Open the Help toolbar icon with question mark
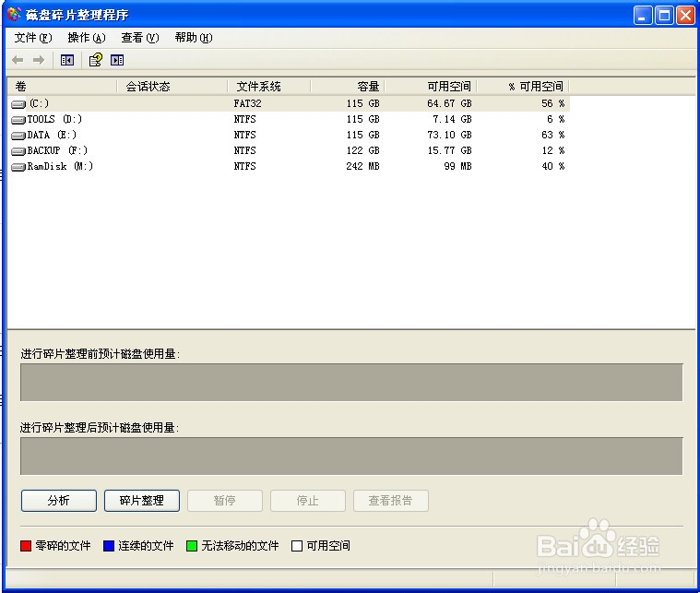 tap(96, 60)
